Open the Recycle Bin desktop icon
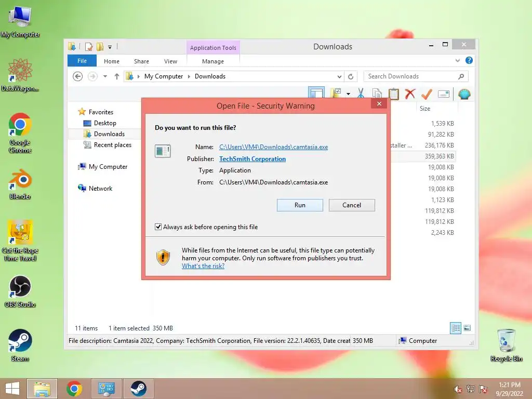Image resolution: width=532 pixels, height=399 pixels. point(506,345)
